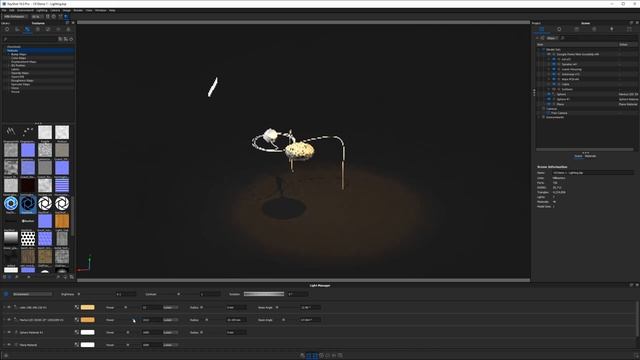This screenshot has height=360, width=640.
Task: Select Free Camera in scene tree
Action: point(560,113)
